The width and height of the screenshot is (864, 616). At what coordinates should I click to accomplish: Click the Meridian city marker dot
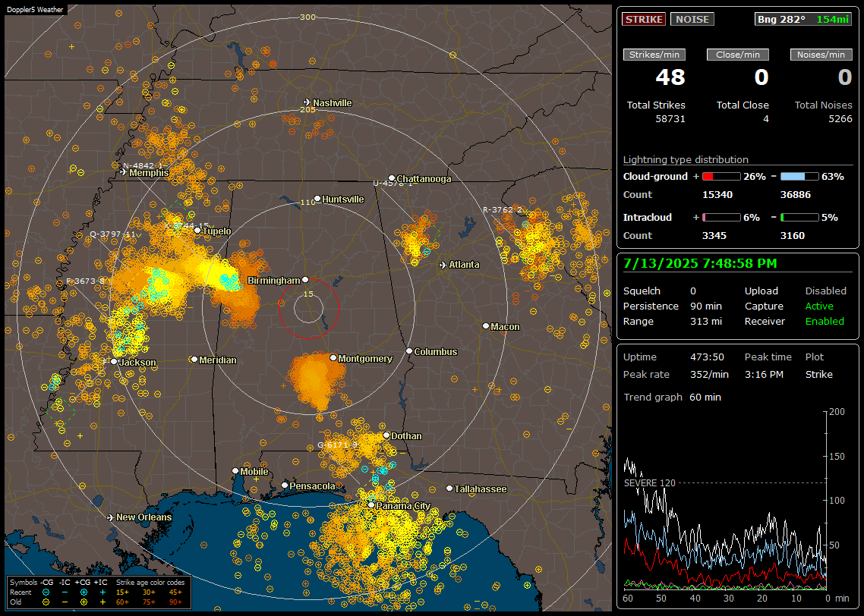click(194, 360)
